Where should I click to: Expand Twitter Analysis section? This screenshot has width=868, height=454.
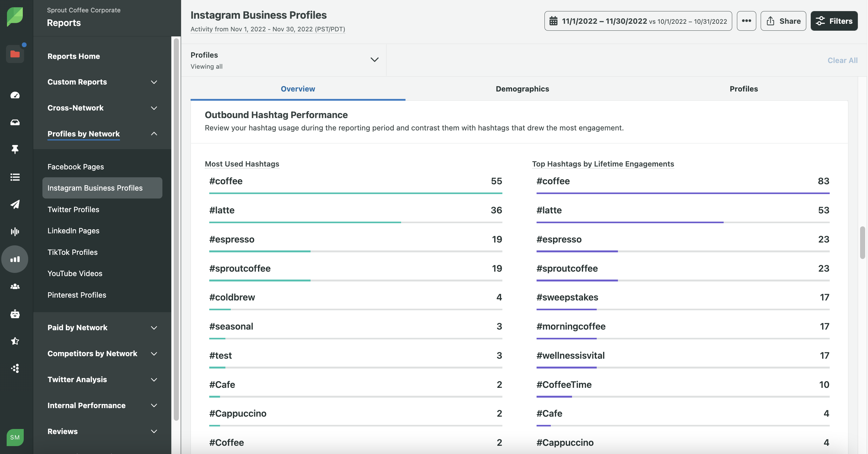[102, 380]
